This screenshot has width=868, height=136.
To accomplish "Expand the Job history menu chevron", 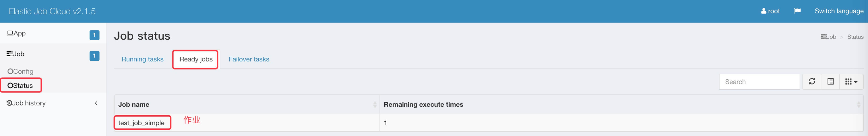I will [96, 103].
